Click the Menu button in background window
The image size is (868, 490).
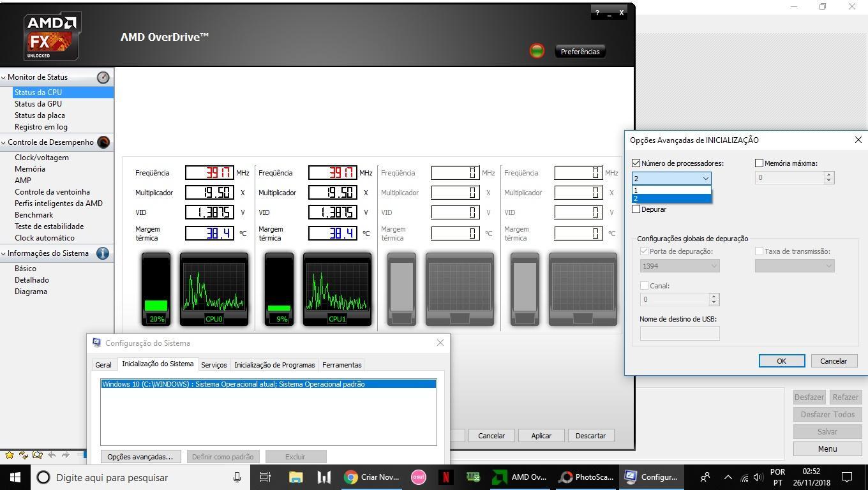tap(827, 449)
